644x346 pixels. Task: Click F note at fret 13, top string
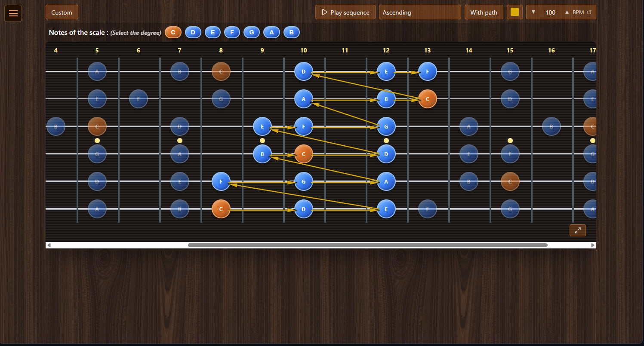(428, 71)
